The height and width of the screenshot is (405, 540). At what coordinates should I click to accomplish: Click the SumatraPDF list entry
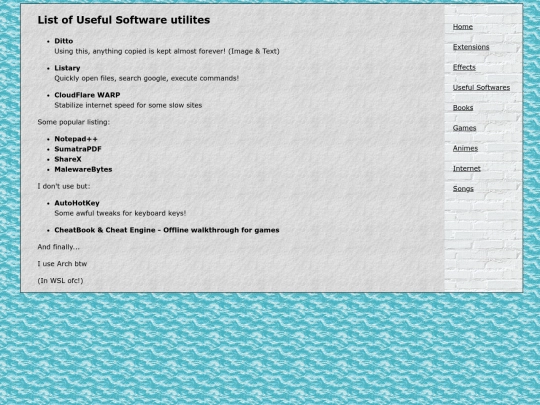tap(78, 149)
